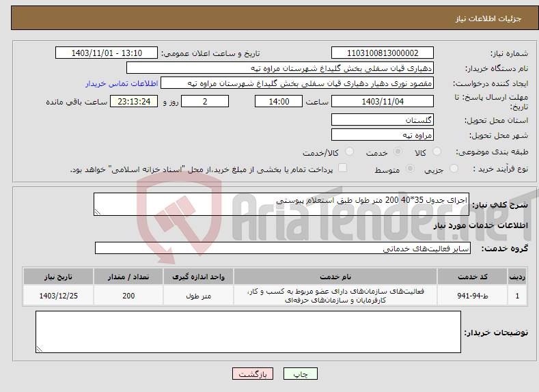
Task: Select the متوسط purchase type radio
Action: click(410, 169)
